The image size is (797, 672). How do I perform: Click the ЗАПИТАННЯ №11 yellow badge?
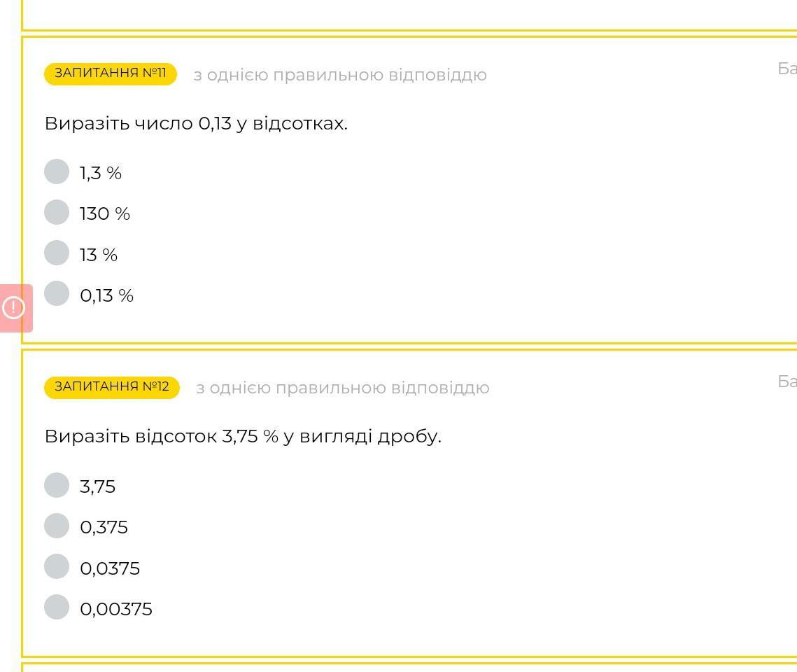click(x=111, y=73)
